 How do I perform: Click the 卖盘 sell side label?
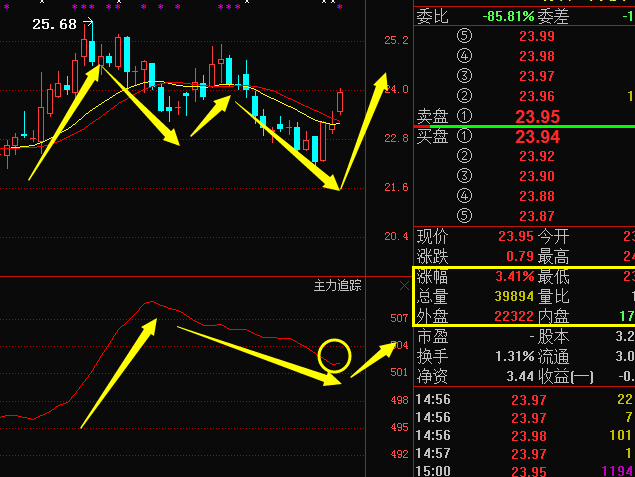[432, 116]
